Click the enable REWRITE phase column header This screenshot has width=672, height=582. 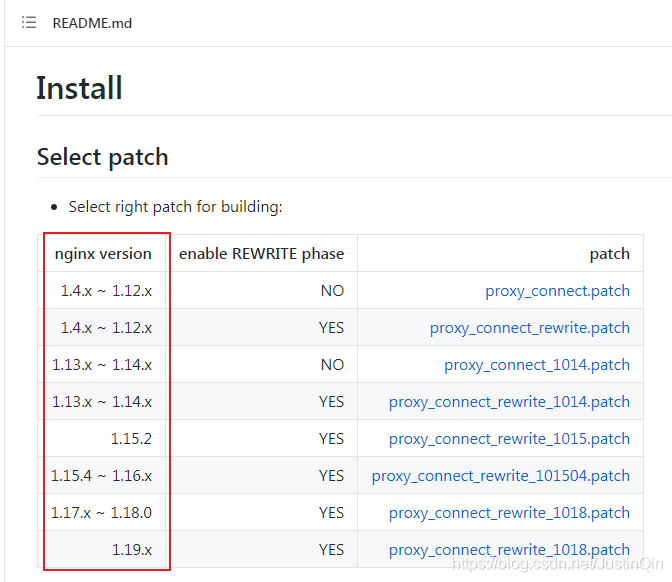(x=261, y=254)
